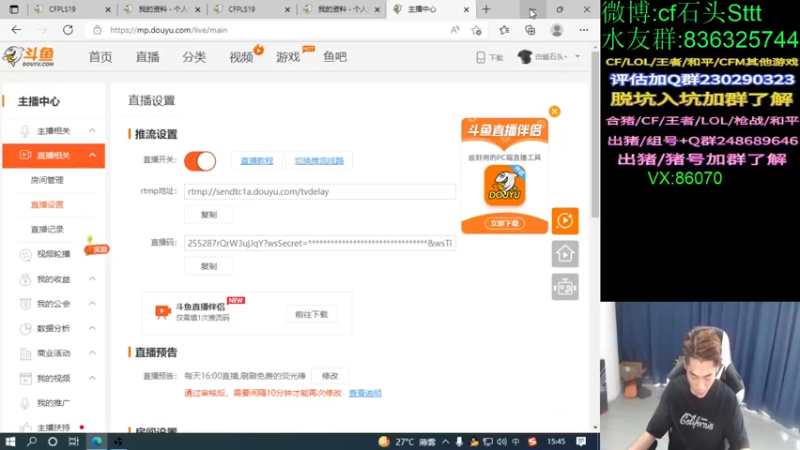Screen dimensions: 800x450
Task: Open 鱼吧 in top navigation
Action: 335,57
